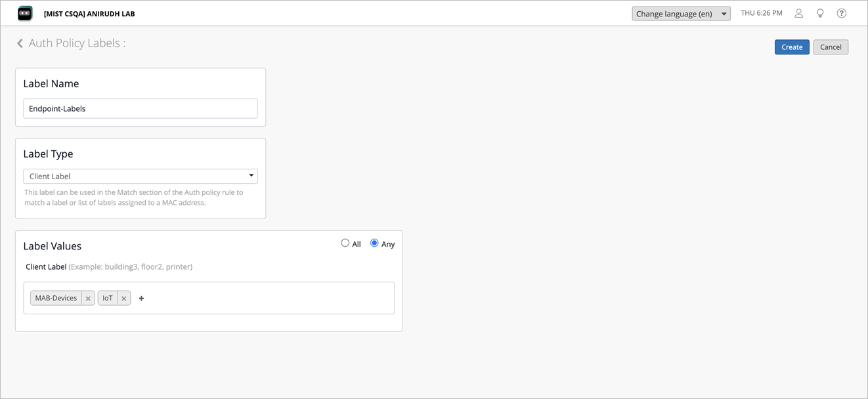Open the Change language dropdown
Screen dimensions: 868x399
[x=681, y=14]
